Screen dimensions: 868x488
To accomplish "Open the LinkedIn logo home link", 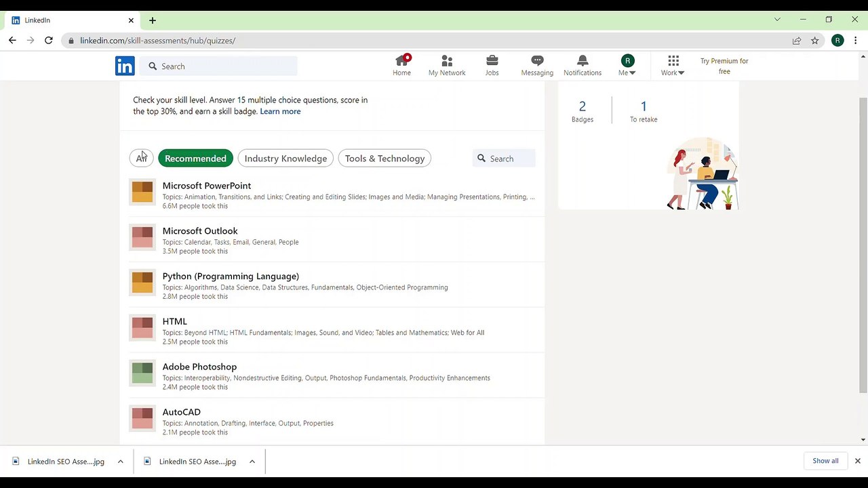I will click(x=125, y=66).
